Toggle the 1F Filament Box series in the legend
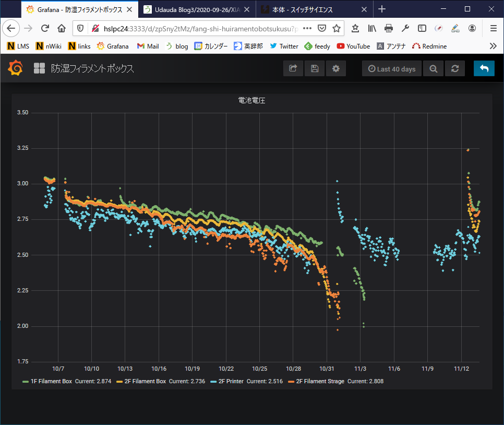 pyautogui.click(x=51, y=381)
